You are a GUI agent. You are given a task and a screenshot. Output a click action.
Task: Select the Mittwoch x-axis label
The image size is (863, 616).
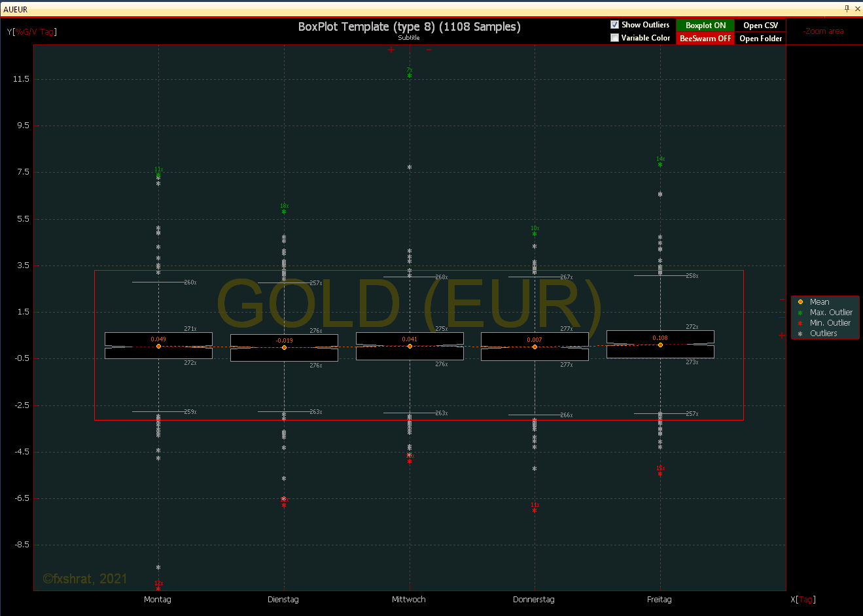[409, 600]
